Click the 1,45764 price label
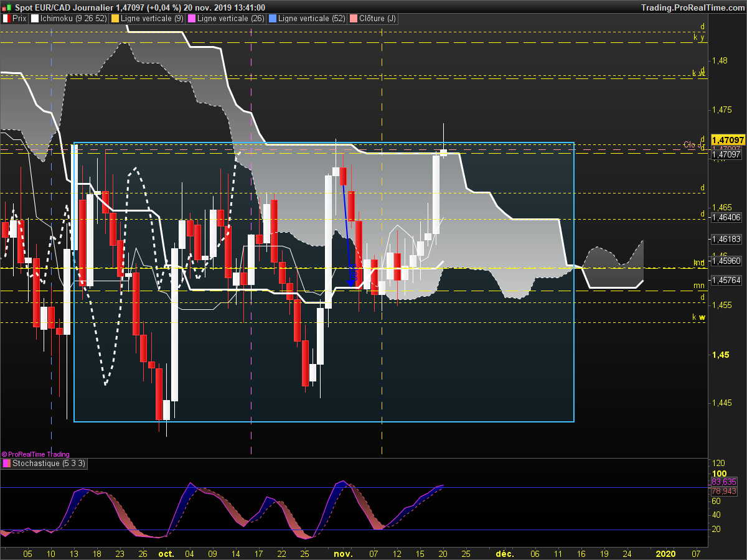Viewport: 747px width, 560px height. pyautogui.click(x=726, y=280)
